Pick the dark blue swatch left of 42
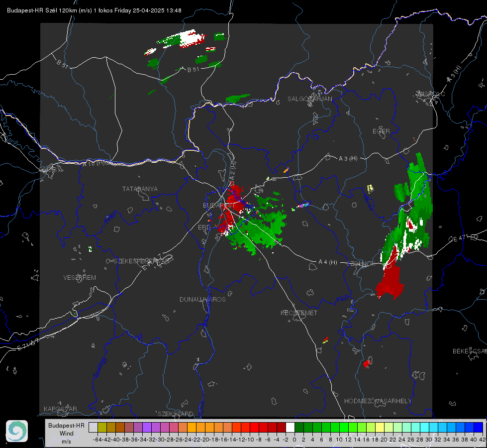The width and height of the screenshot is (487, 448). point(479,427)
